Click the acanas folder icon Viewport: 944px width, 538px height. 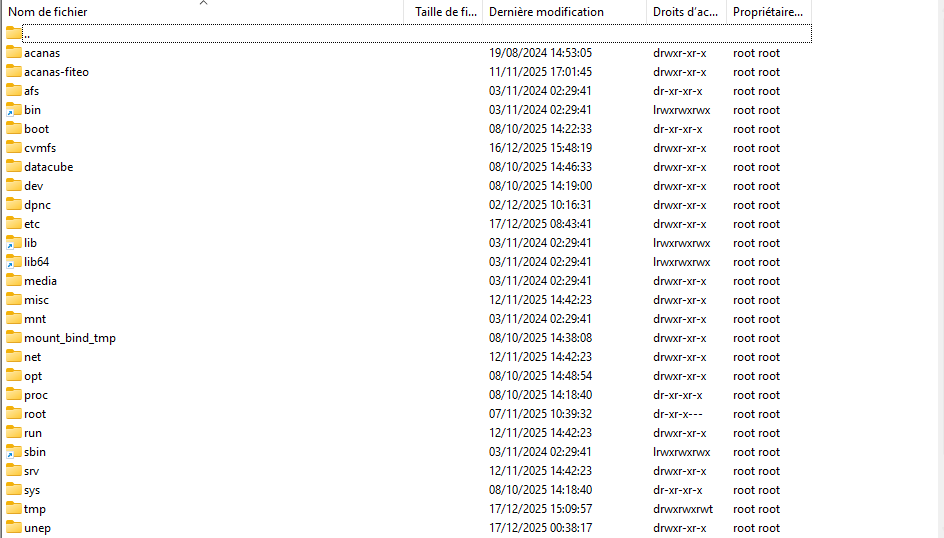13,52
